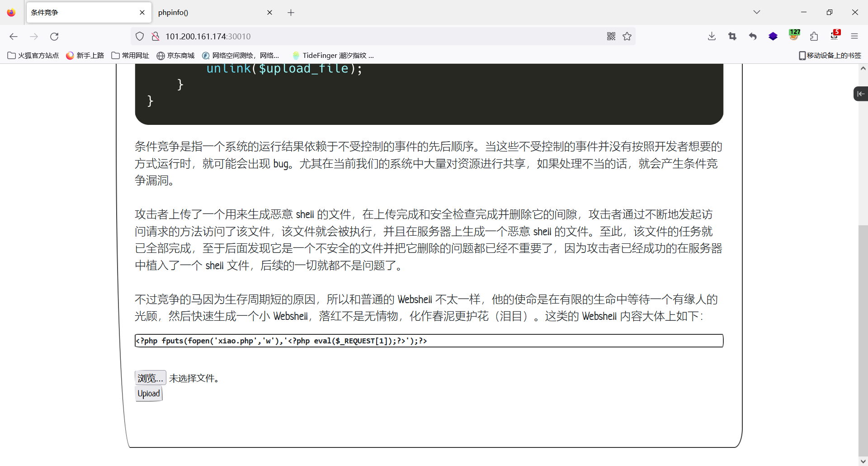This screenshot has width=868, height=466.
Task: Click paragraph starting 条件竞争是指
Action: [x=429, y=163]
